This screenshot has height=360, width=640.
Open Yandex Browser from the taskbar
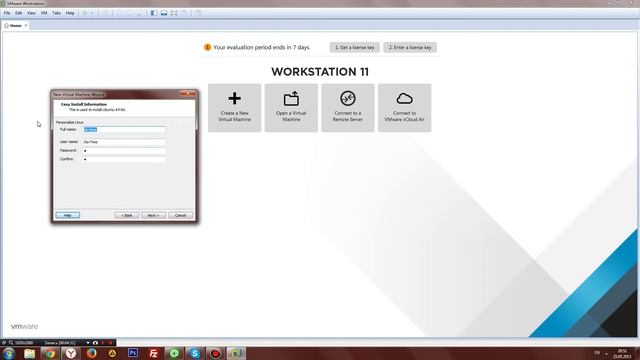[x=71, y=353]
